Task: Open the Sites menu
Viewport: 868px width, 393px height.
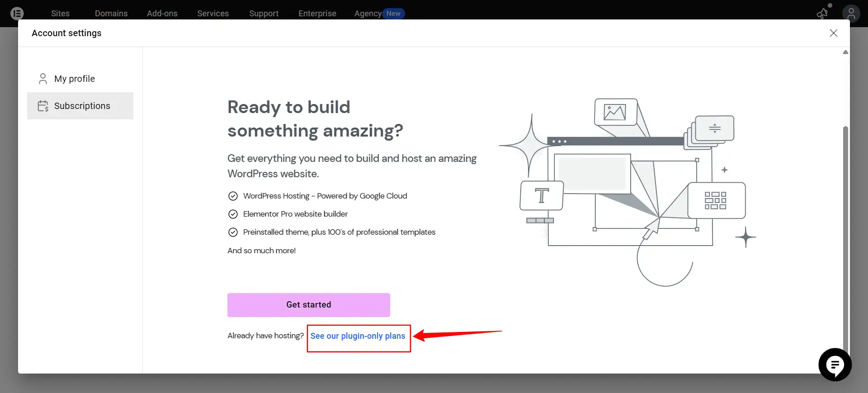Action: pyautogui.click(x=60, y=14)
